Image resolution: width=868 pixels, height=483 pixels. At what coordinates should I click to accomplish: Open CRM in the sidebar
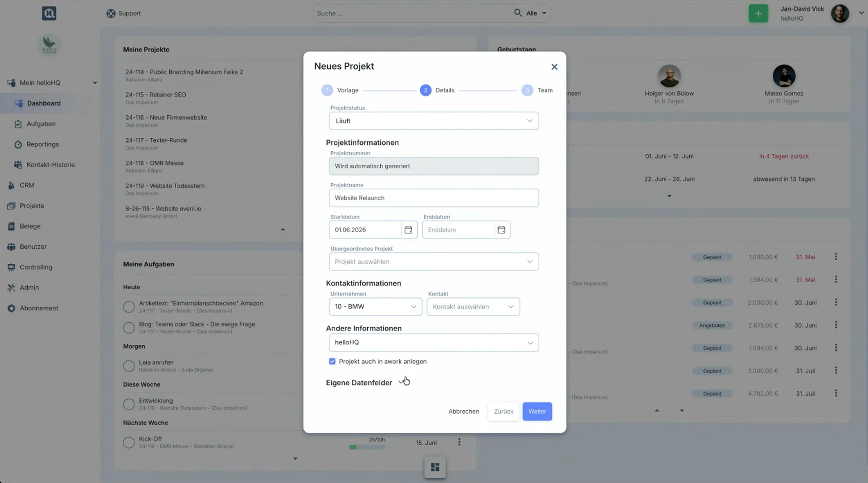[x=27, y=185]
